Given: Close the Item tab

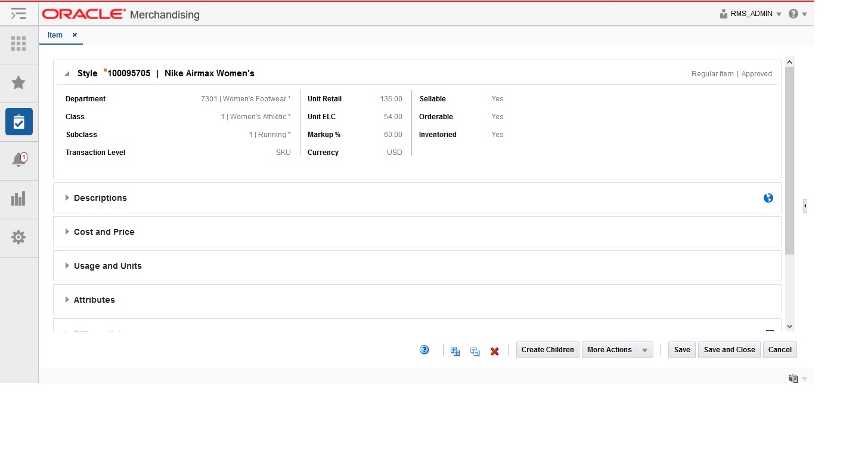Looking at the screenshot, I should pos(75,35).
